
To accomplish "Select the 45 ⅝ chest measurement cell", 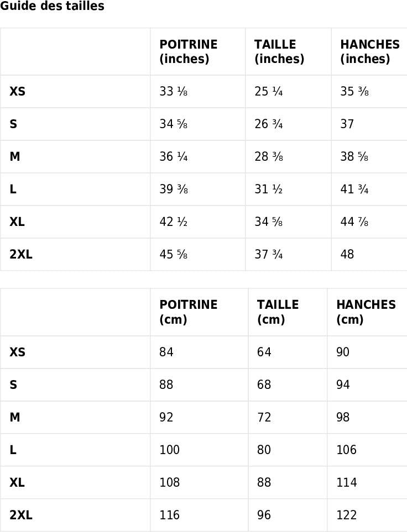I will click(x=174, y=255).
